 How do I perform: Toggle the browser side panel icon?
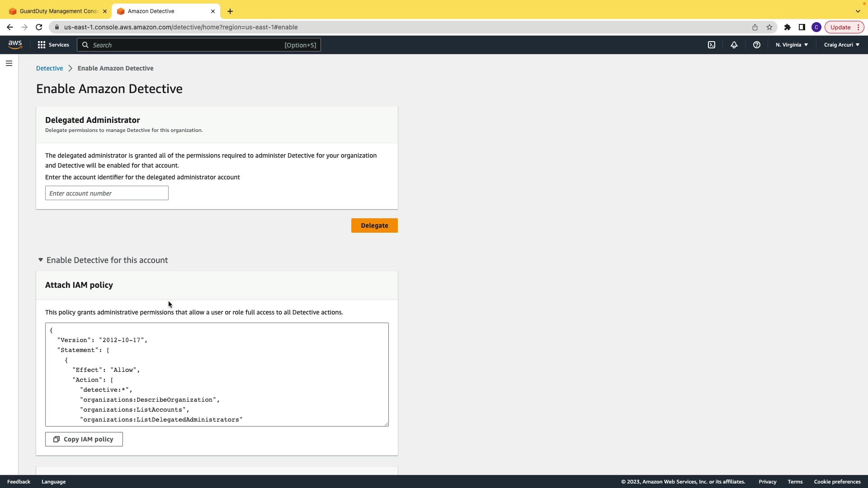pos(802,27)
